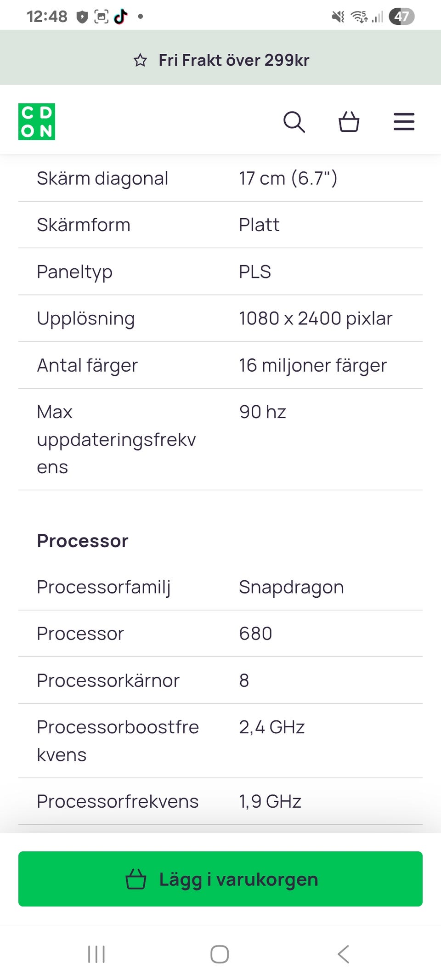Tap the Android back navigation arrow
The width and height of the screenshot is (441, 980).
pyautogui.click(x=343, y=954)
